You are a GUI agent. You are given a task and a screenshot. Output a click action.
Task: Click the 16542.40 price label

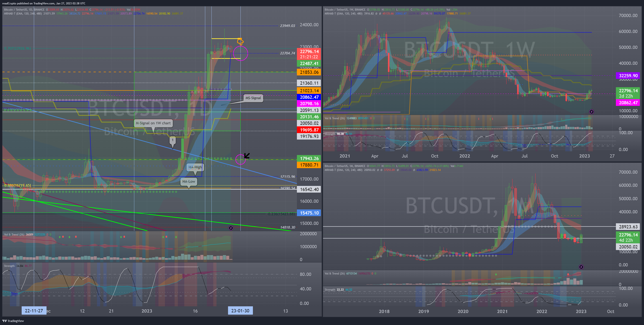point(309,189)
